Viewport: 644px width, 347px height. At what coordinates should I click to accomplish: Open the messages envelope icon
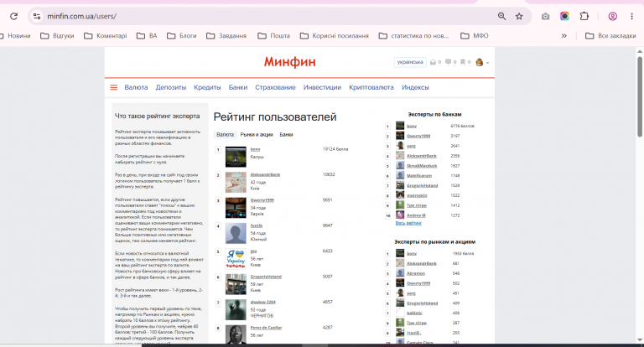pos(433,62)
